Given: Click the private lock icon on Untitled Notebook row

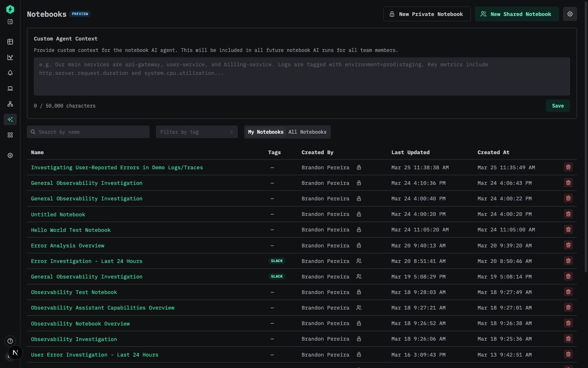Looking at the screenshot, I should pos(359,214).
